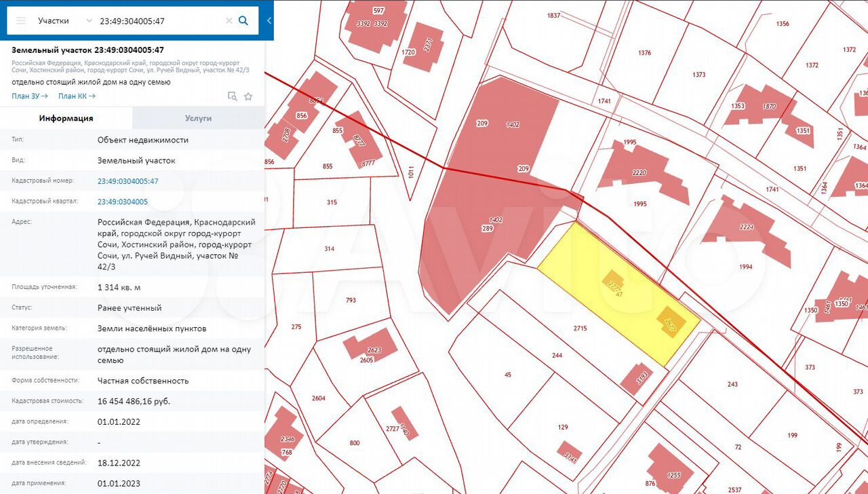Click the zoom-to-object icon
The height and width of the screenshot is (494, 868).
point(232,96)
